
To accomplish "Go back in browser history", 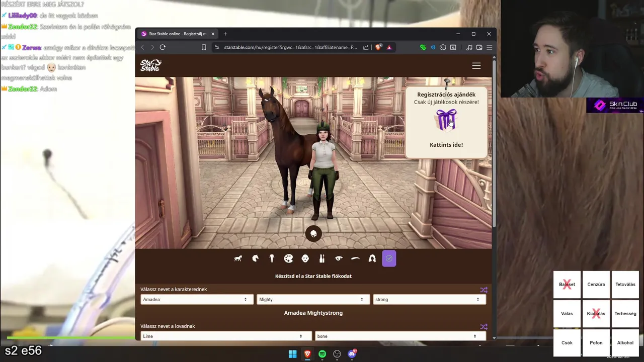I will pos(142,47).
